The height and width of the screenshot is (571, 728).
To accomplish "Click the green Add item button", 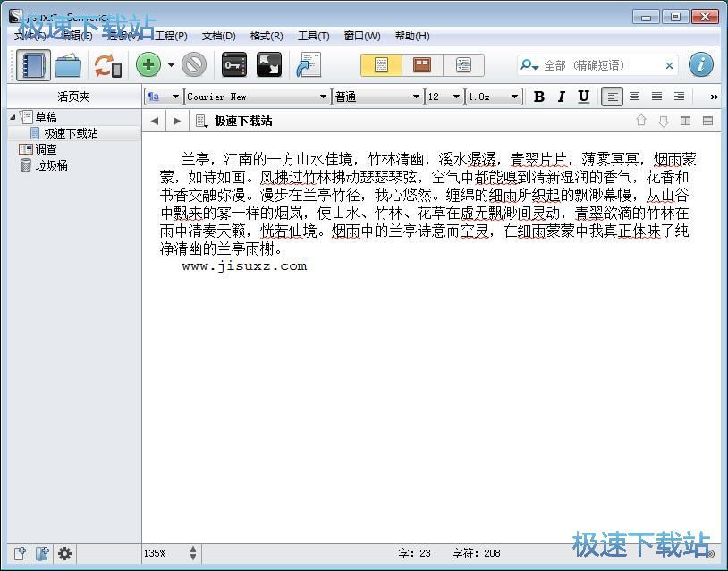I will coord(148,65).
